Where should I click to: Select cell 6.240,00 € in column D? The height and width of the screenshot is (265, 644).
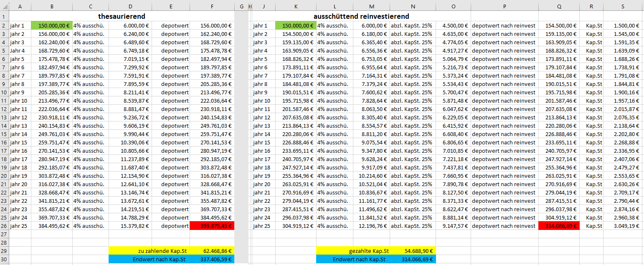[x=130, y=34]
